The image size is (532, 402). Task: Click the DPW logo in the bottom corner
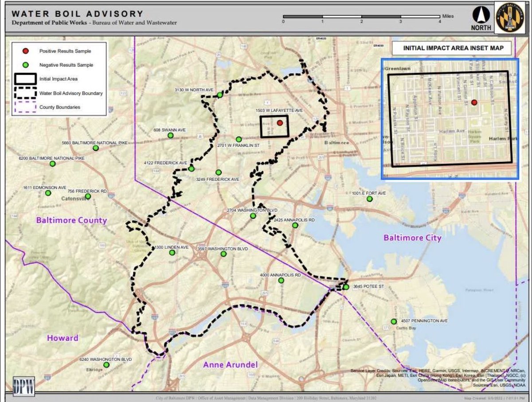pyautogui.click(x=24, y=386)
